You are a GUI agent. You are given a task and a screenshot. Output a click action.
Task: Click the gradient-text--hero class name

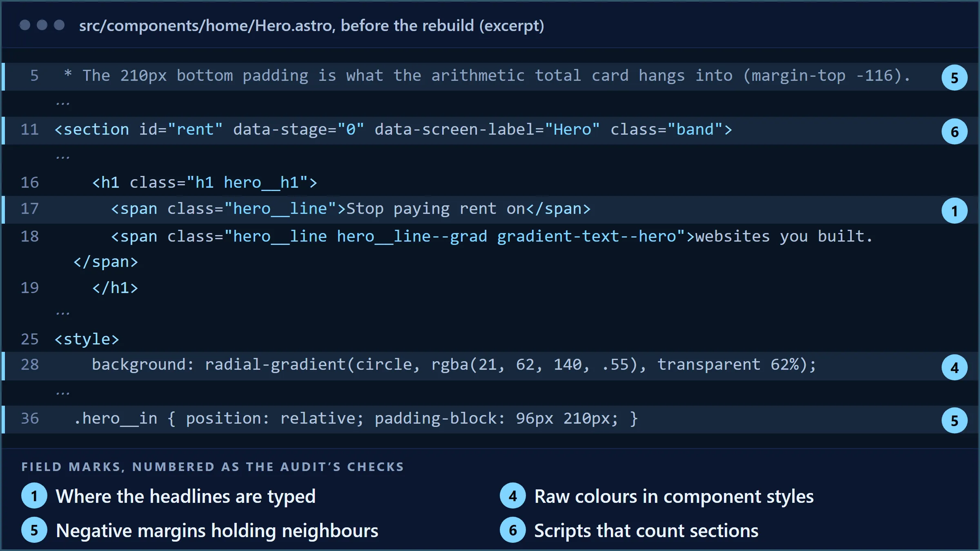point(586,237)
